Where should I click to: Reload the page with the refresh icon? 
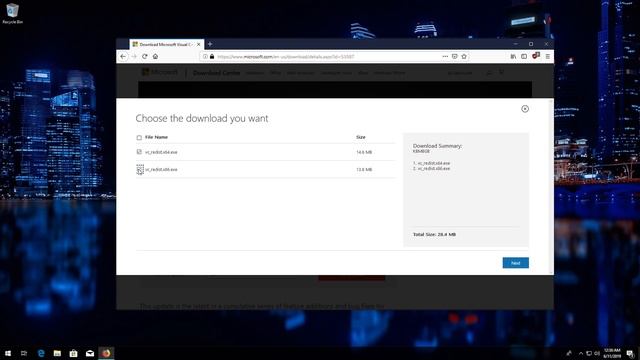(x=144, y=56)
